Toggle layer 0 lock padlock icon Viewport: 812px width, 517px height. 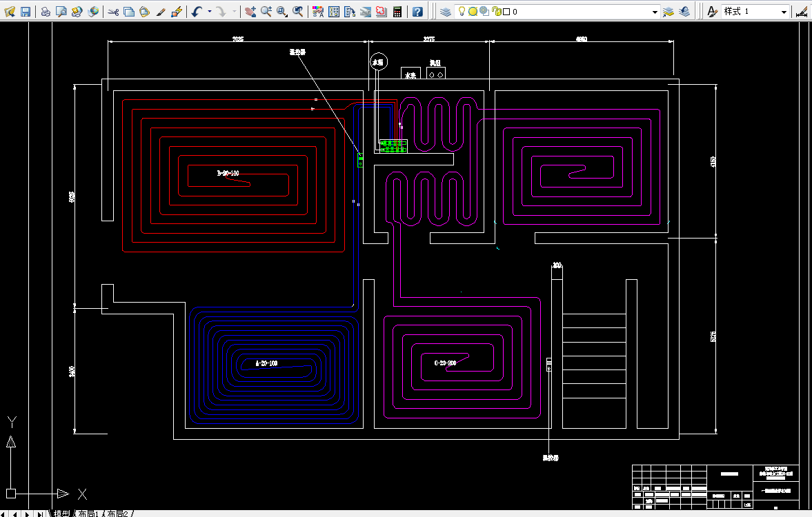pyautogui.click(x=496, y=12)
